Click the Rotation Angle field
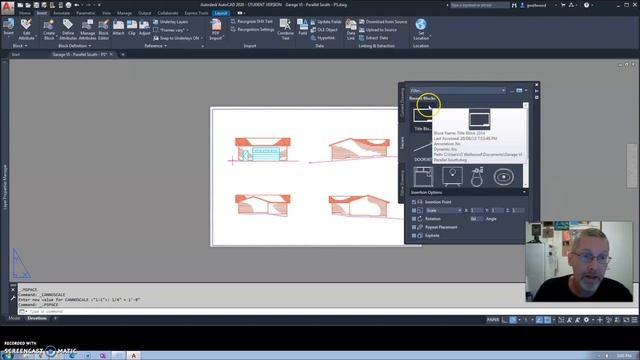 pos(476,219)
